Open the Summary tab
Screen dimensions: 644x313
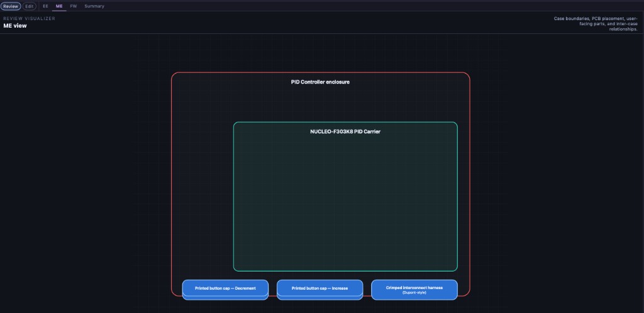click(x=94, y=6)
